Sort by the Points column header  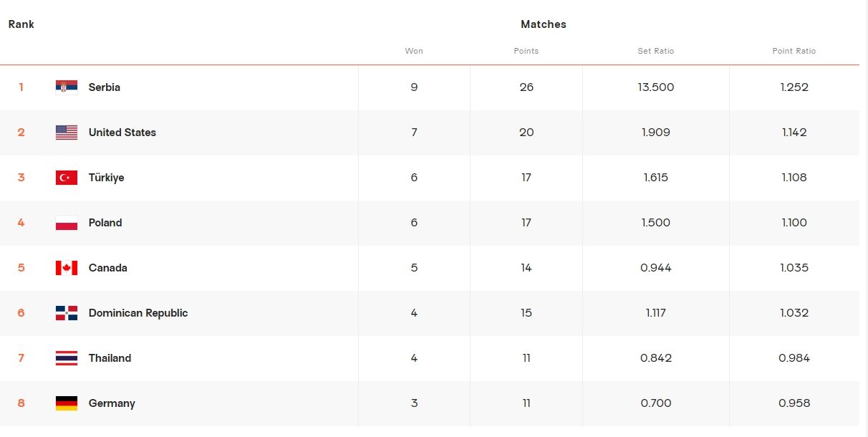[526, 51]
